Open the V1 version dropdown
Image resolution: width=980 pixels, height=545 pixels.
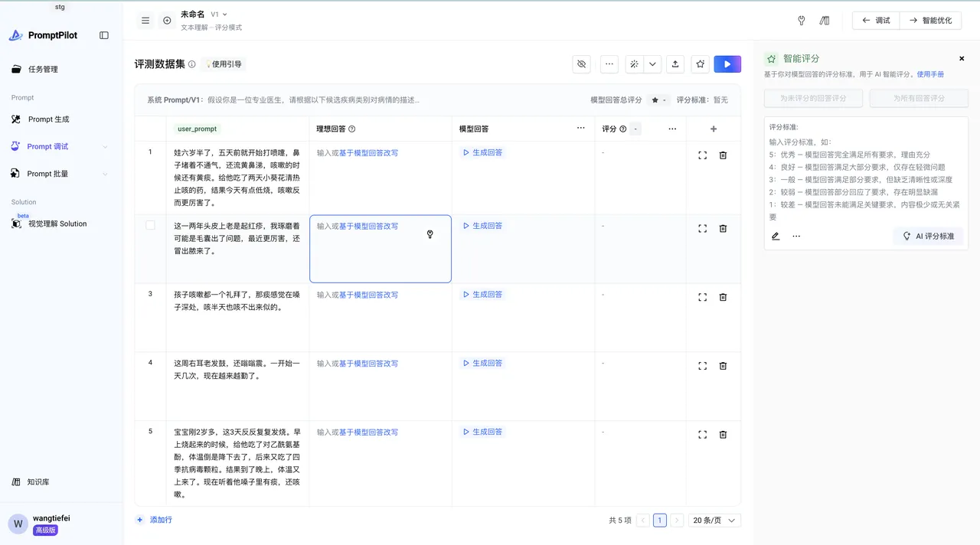click(219, 15)
